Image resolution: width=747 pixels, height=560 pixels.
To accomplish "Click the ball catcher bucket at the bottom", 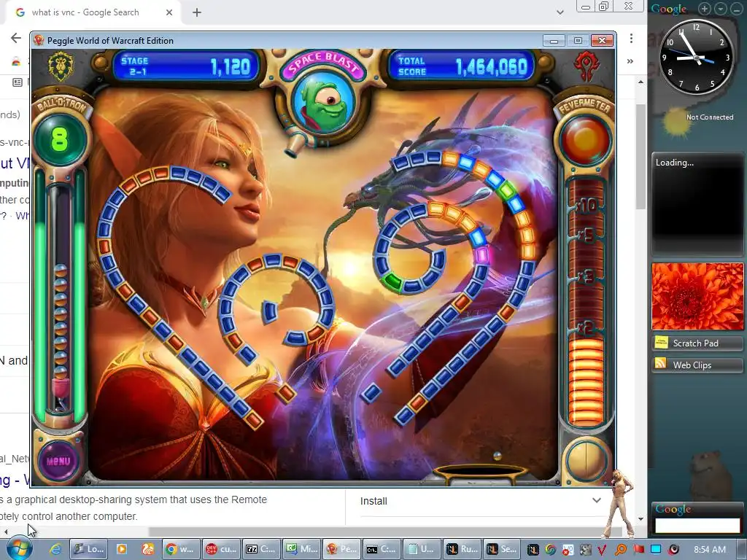I will pyautogui.click(x=480, y=472).
